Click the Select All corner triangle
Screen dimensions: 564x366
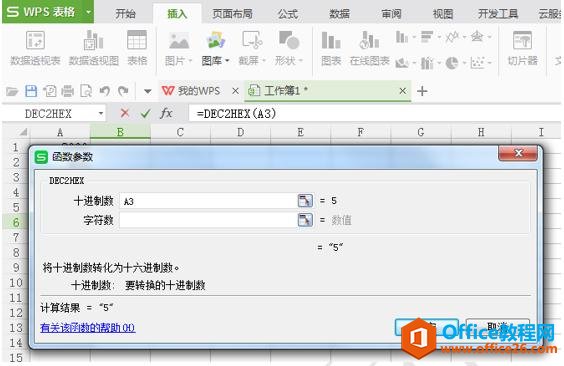(23, 132)
